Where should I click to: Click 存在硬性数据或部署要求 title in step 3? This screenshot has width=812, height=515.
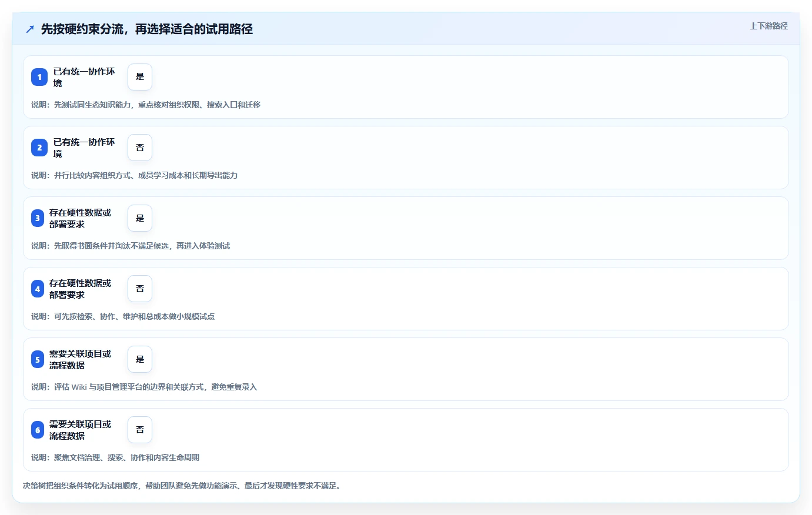(81, 218)
